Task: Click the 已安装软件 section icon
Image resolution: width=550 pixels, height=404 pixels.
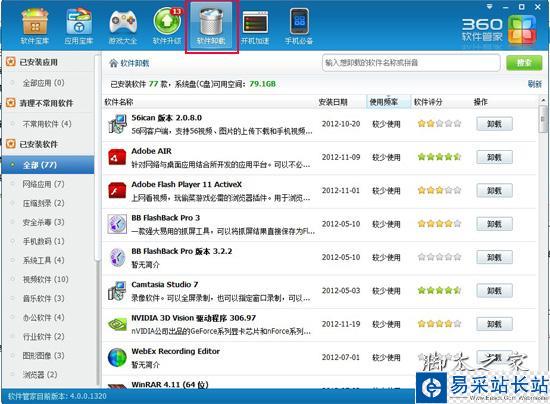Action: point(11,144)
